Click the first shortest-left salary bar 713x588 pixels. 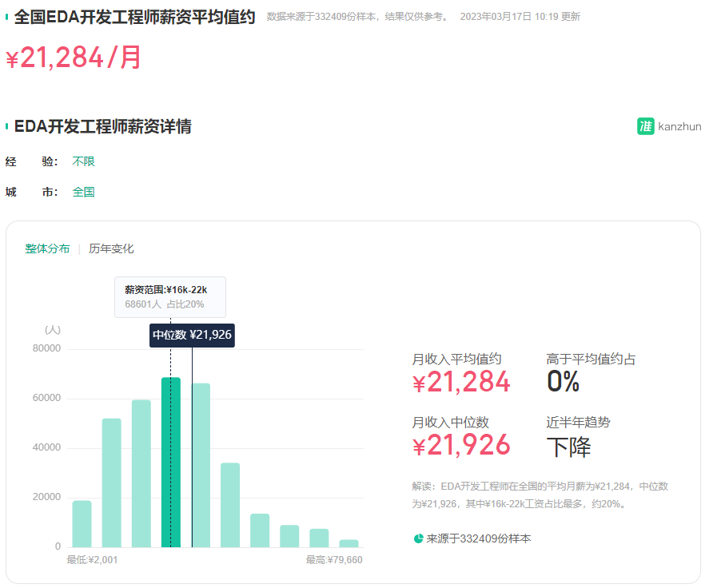click(x=82, y=523)
